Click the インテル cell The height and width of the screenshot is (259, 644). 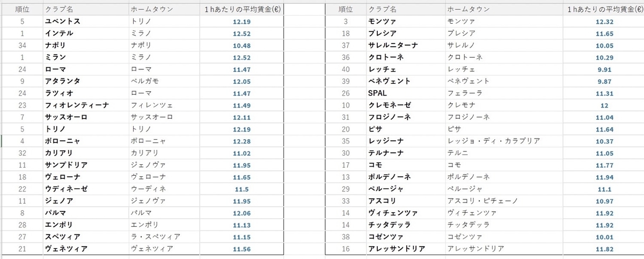pyautogui.click(x=59, y=33)
